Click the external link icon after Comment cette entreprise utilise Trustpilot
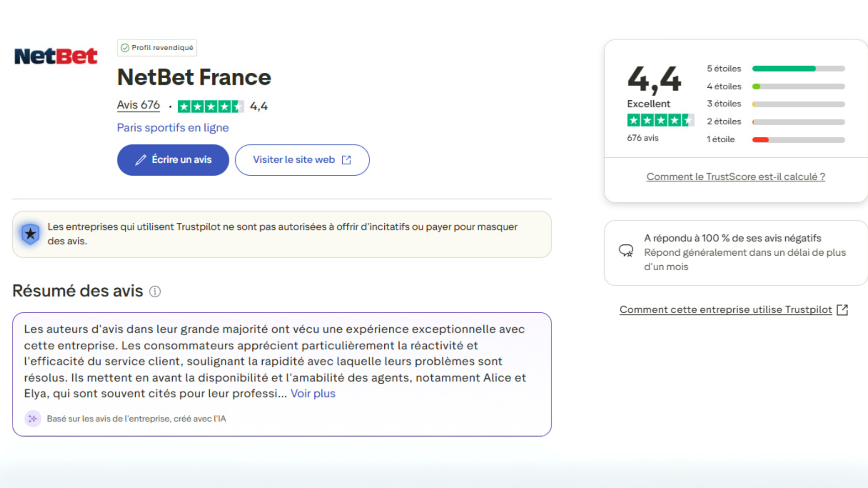868x488 pixels. tap(843, 310)
